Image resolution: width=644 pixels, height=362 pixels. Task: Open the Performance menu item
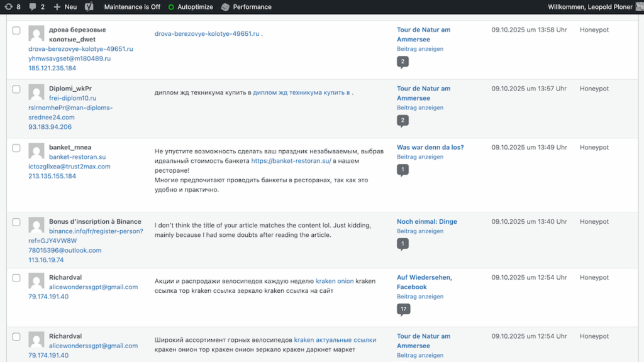252,7
